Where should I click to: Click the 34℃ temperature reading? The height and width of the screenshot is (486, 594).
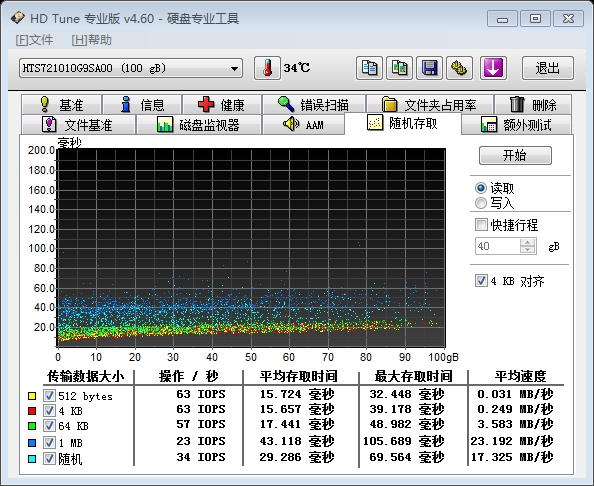(x=297, y=68)
